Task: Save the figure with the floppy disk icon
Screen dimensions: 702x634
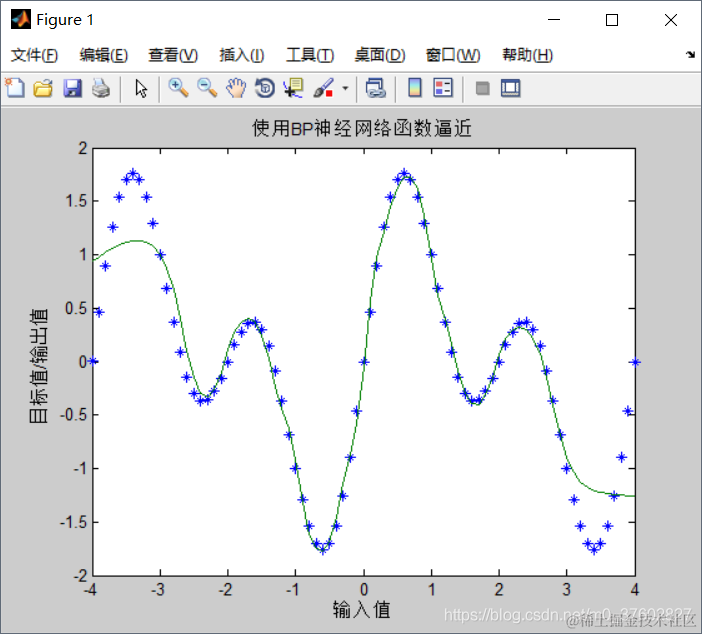Action: (72, 88)
